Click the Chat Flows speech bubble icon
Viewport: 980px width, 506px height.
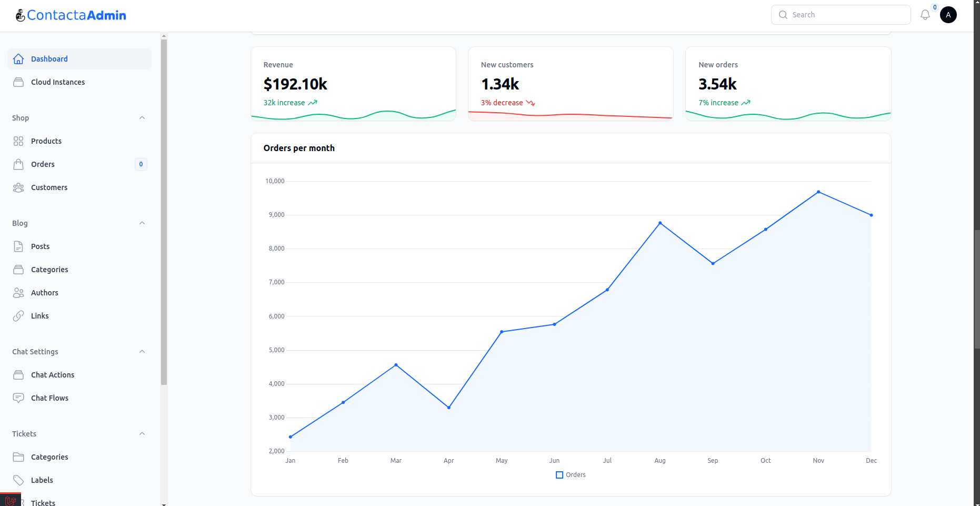pos(18,398)
